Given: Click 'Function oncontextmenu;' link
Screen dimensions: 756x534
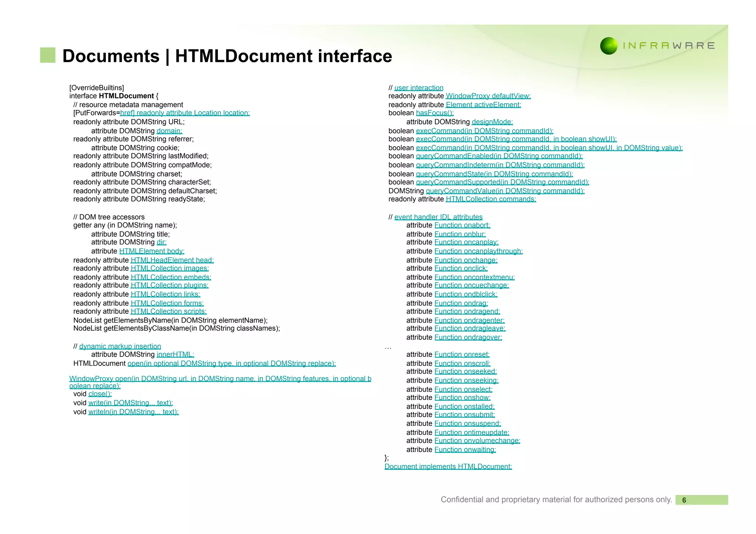Looking at the screenshot, I should click(x=475, y=277).
